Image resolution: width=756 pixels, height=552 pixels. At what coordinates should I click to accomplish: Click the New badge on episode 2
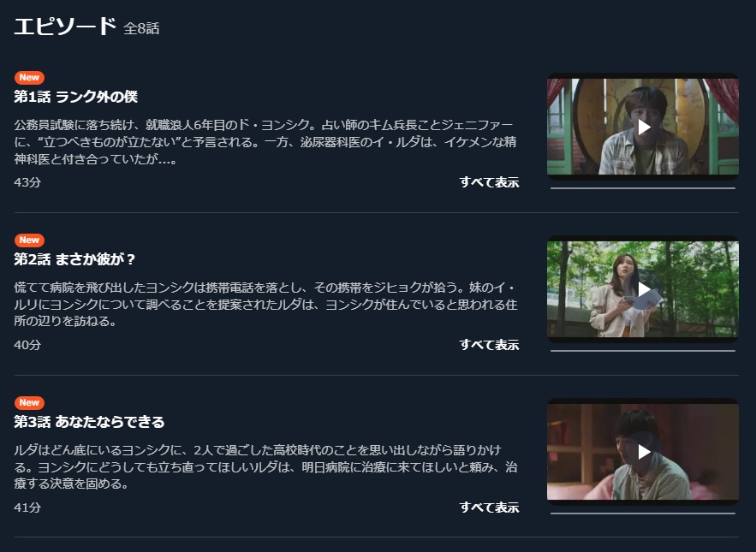click(29, 240)
